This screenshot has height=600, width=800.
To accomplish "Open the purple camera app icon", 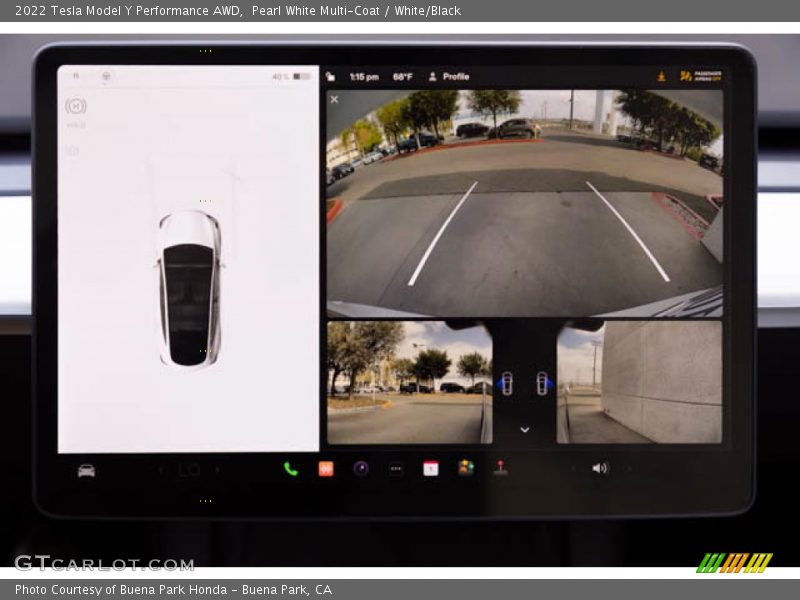I will pos(361,468).
